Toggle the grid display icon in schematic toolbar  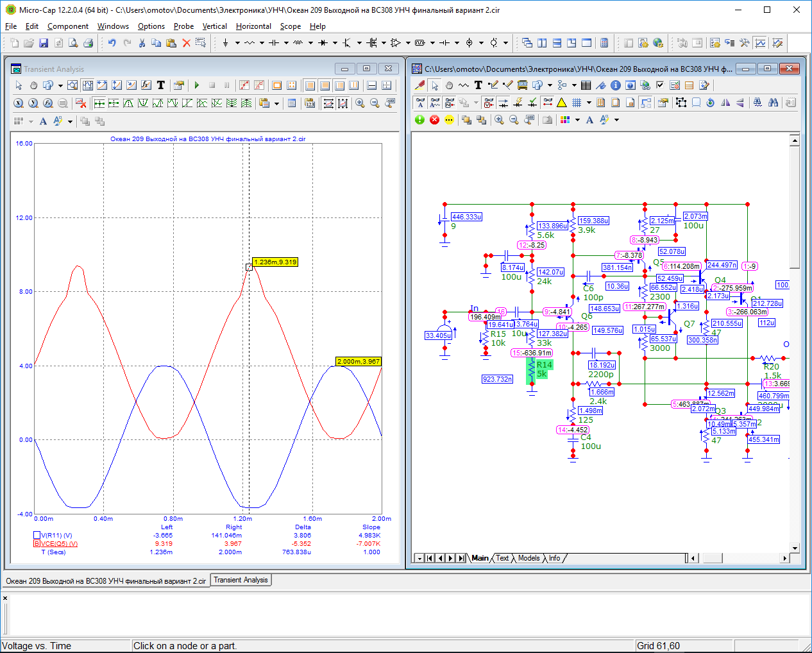pos(577,103)
